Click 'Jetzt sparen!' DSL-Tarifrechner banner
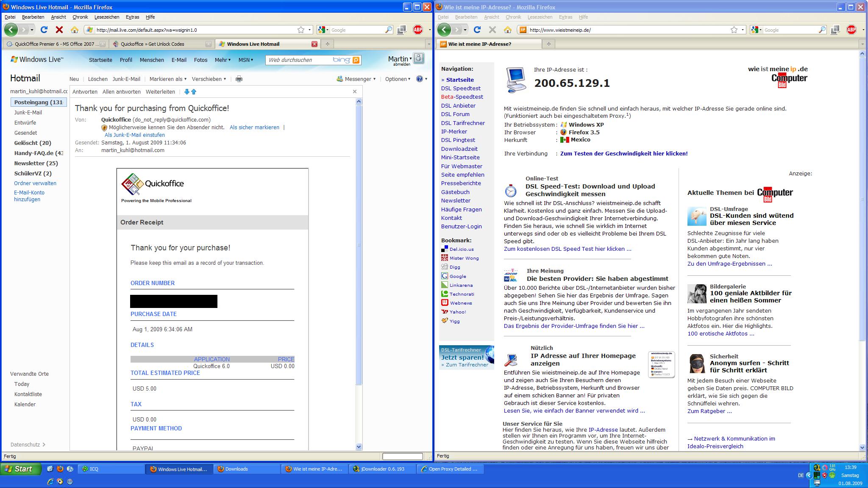This screenshot has height=488, width=868. pyautogui.click(x=467, y=358)
